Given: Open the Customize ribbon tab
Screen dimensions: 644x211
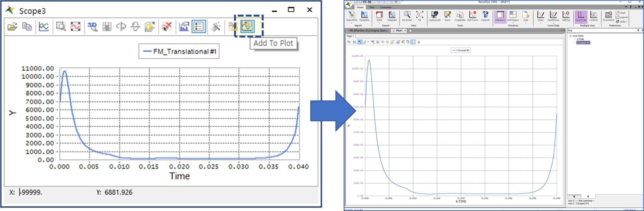Looking at the screenshot, I should [x=386, y=7].
